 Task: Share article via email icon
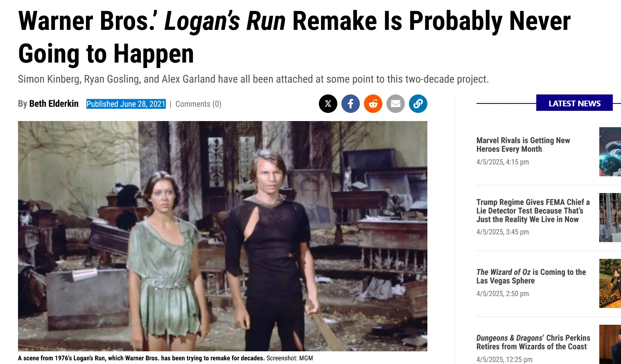click(x=395, y=104)
